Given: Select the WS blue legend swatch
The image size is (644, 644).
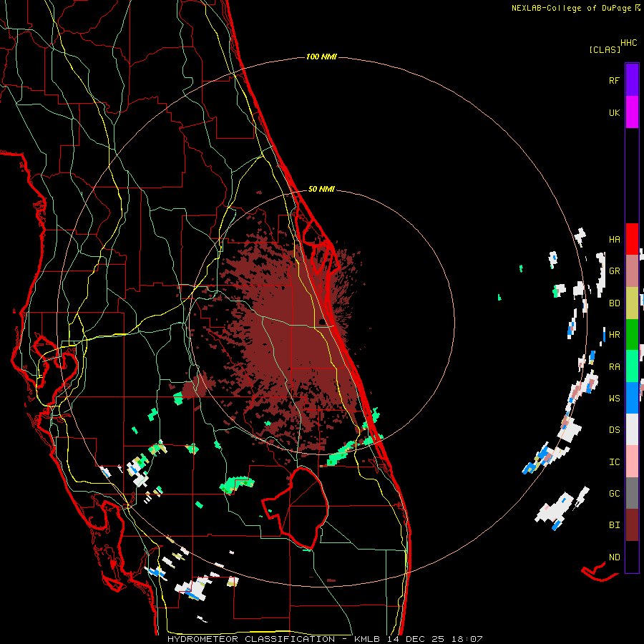Looking at the screenshot, I should (x=632, y=398).
